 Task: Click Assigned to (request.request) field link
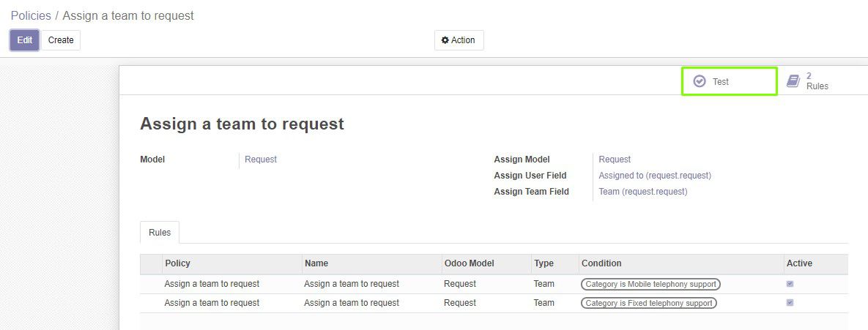[655, 176]
